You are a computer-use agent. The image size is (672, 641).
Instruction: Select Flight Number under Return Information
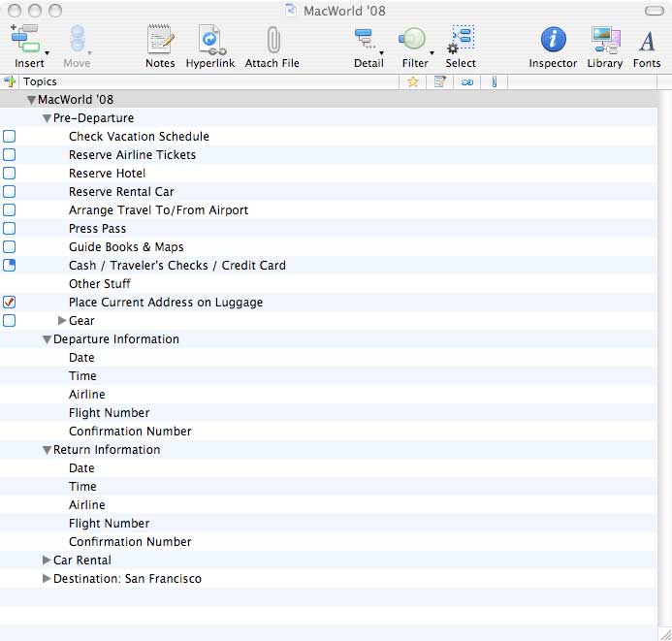[329, 523]
